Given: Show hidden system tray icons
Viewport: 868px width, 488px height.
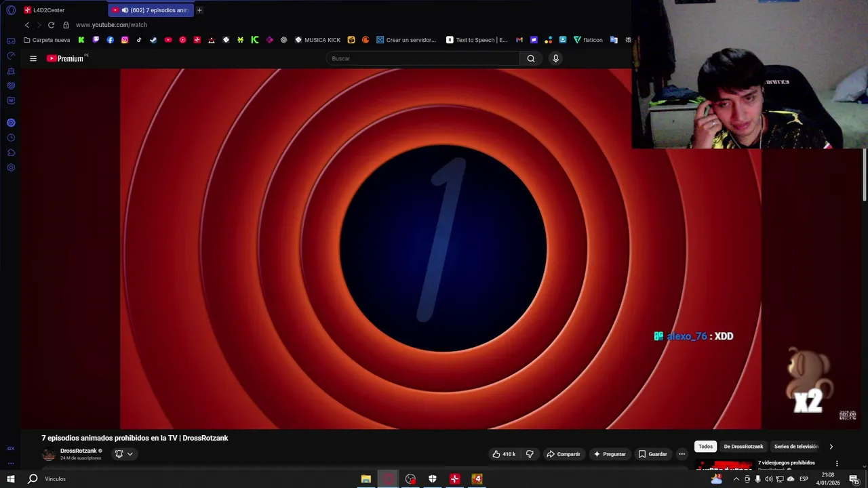Looking at the screenshot, I should pyautogui.click(x=736, y=479).
